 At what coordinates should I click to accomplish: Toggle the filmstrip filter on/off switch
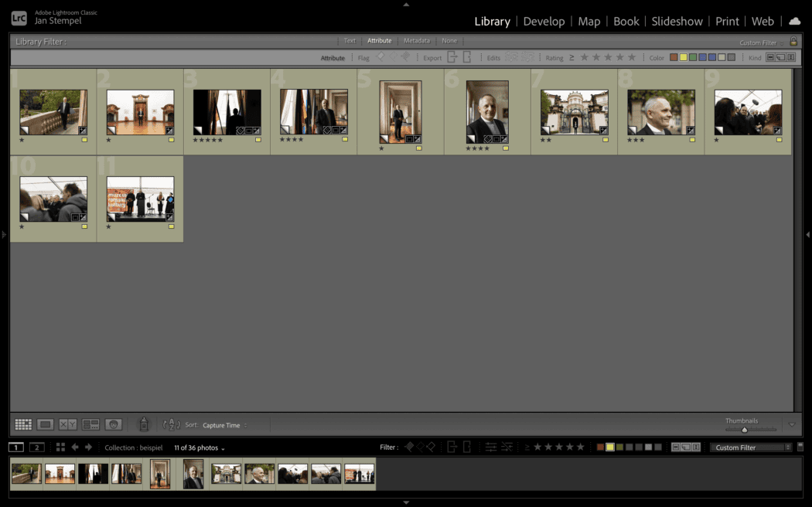(800, 447)
